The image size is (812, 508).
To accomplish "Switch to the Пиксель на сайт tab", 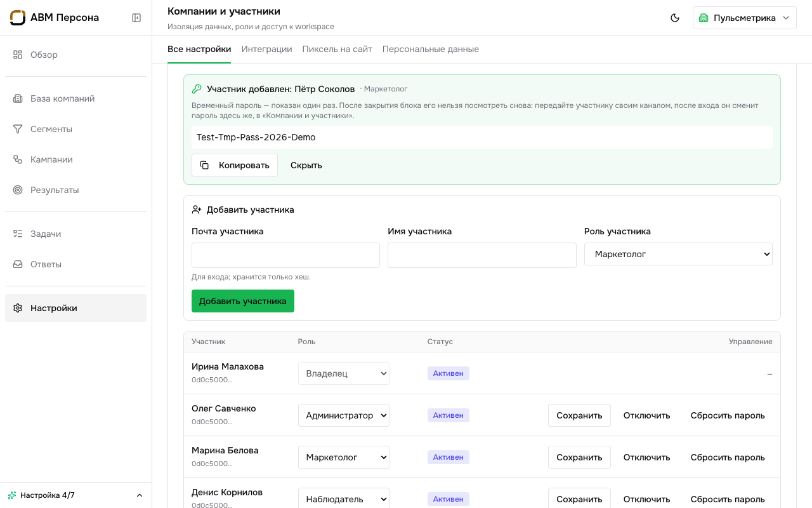I will tap(337, 50).
